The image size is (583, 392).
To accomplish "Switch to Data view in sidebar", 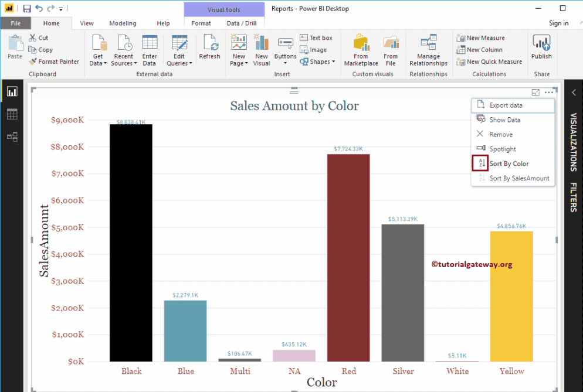I will tap(12, 114).
